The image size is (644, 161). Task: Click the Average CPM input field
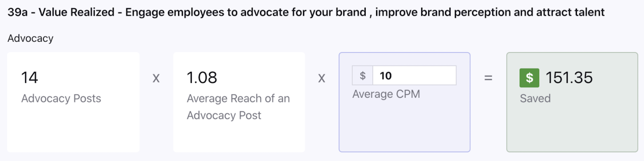click(x=414, y=75)
